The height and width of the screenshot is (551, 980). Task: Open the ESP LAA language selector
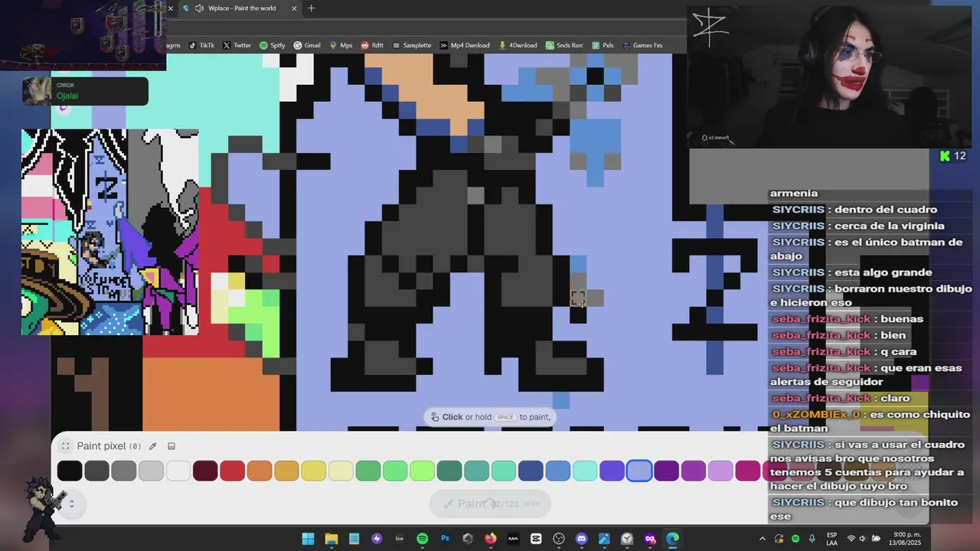click(x=831, y=539)
